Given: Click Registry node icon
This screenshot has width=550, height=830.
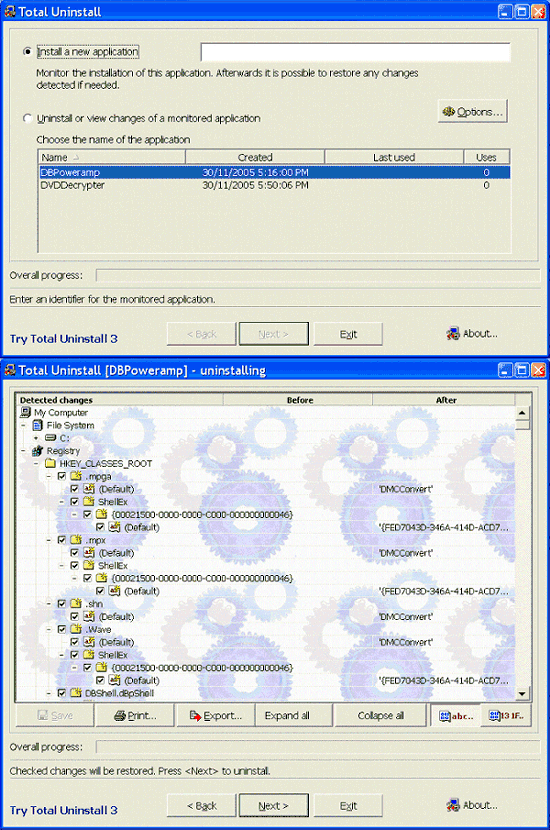Looking at the screenshot, I should [38, 451].
